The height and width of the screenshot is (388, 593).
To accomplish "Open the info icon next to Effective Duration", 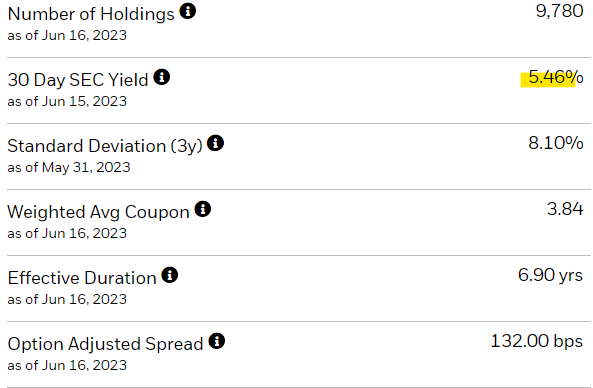I will click(x=170, y=275).
